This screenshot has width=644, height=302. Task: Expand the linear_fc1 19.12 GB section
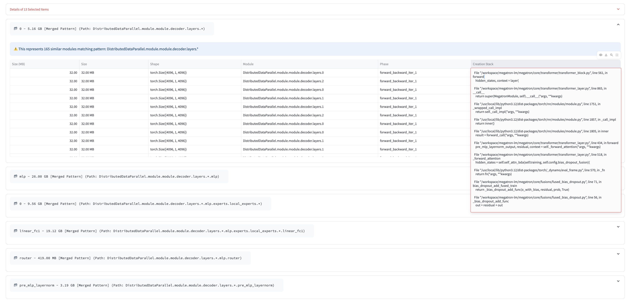coord(618,227)
